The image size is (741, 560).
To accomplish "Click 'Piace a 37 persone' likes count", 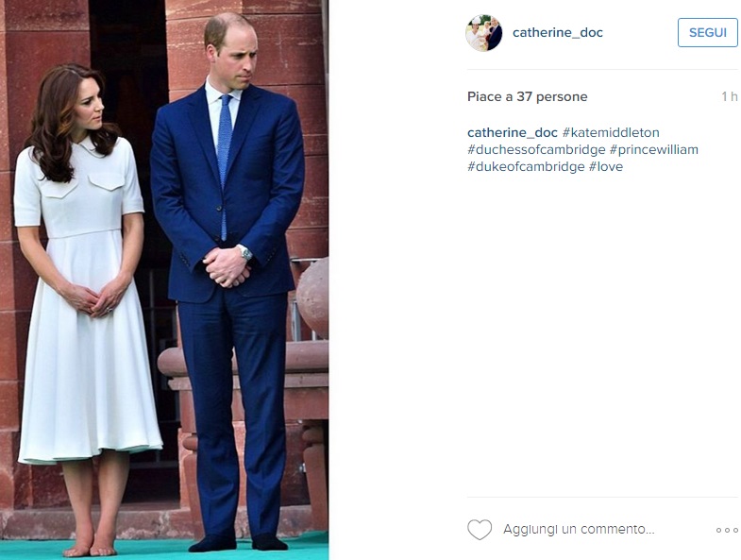I will point(528,96).
